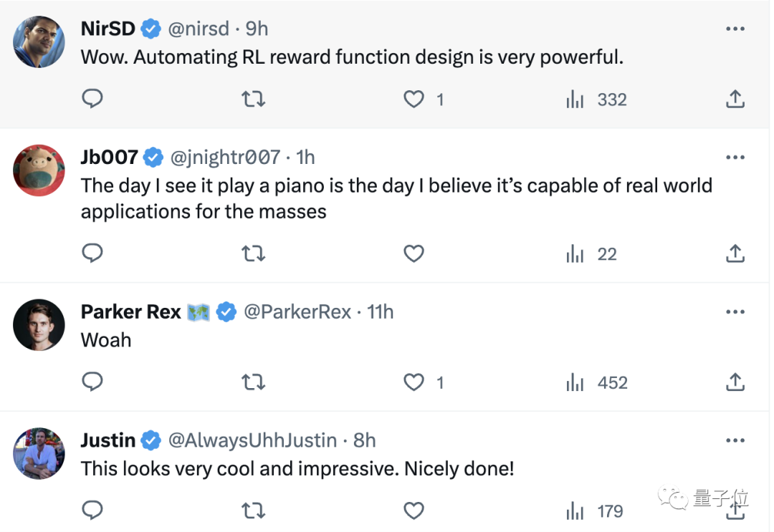Share NirSD's tweet
Screen dimensions: 774x532
pyautogui.click(x=735, y=99)
